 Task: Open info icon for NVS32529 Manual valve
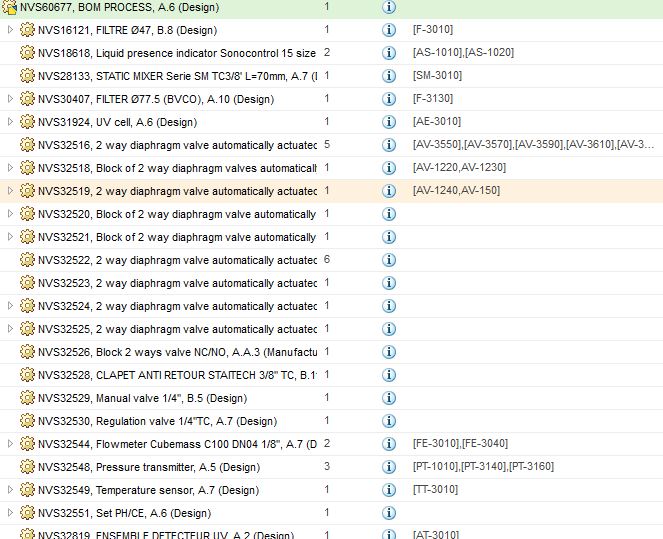[389, 398]
